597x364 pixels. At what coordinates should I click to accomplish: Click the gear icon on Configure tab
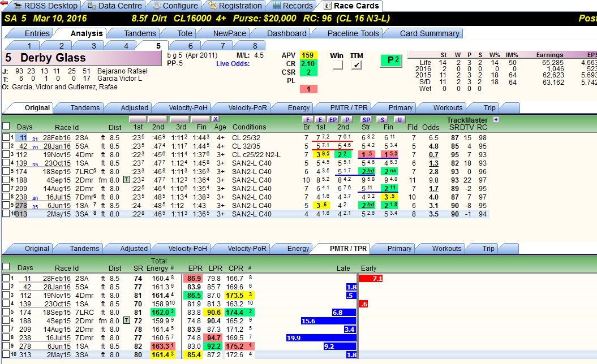point(157,6)
